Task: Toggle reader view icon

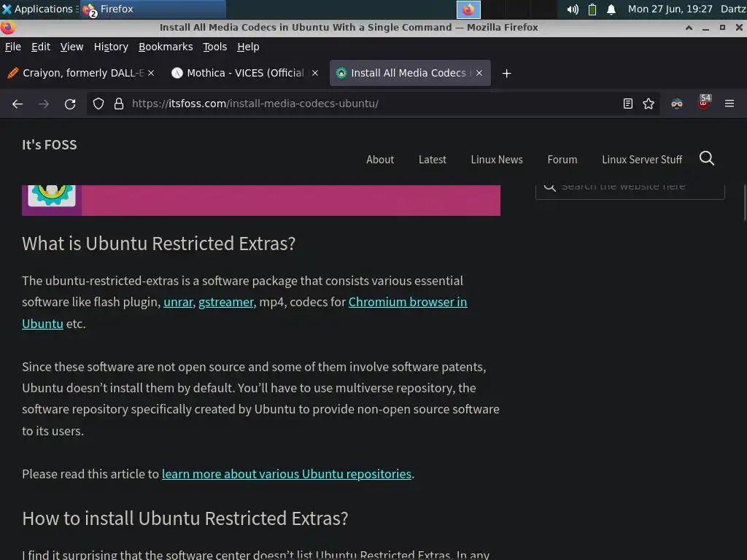Action: point(628,104)
